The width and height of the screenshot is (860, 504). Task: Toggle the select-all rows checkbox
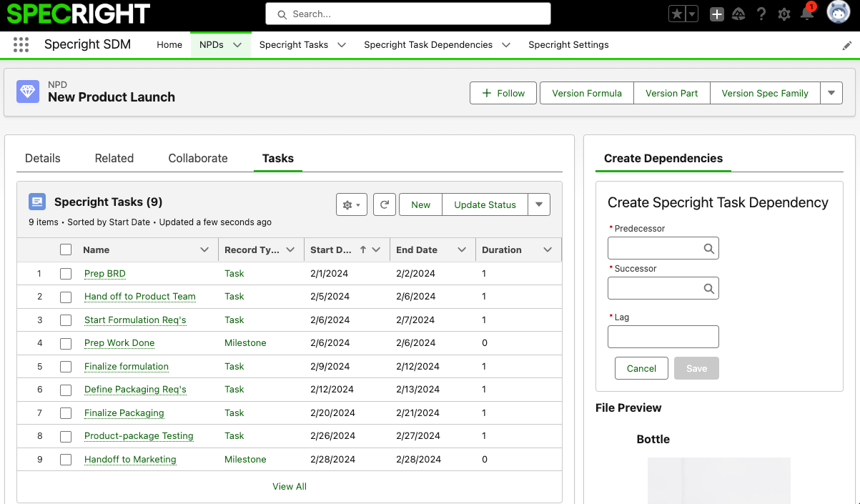tap(66, 249)
